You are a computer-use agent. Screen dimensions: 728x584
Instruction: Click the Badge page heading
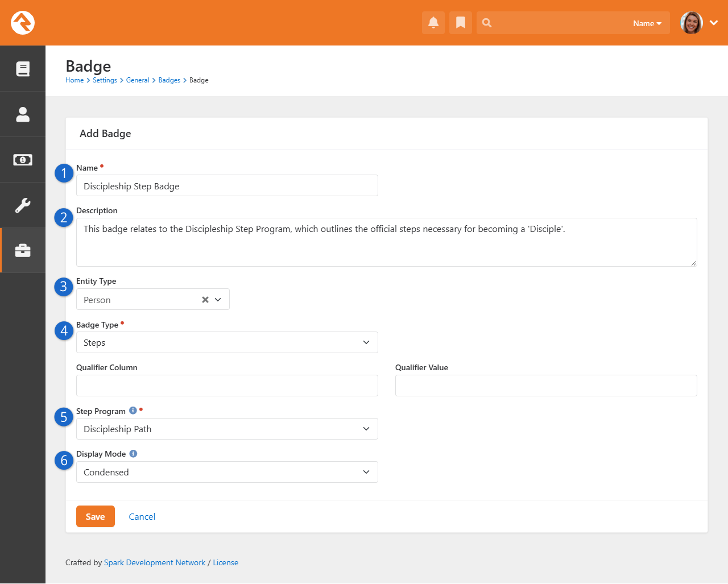point(88,66)
